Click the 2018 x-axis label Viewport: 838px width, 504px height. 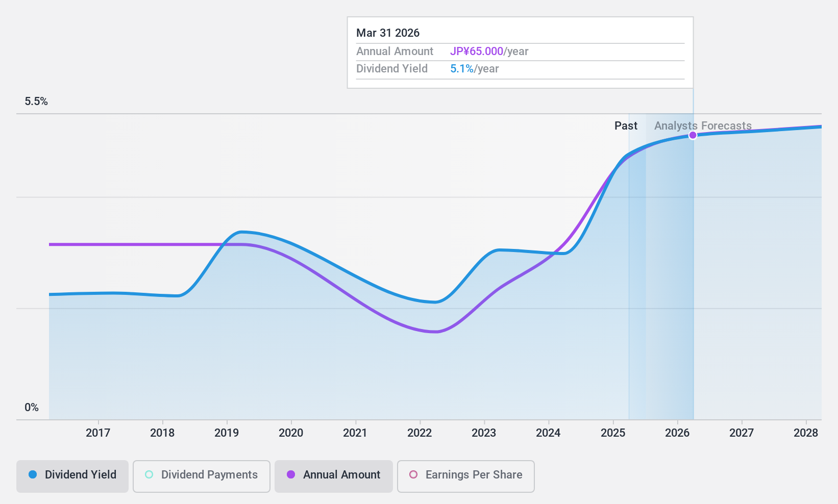pos(162,433)
